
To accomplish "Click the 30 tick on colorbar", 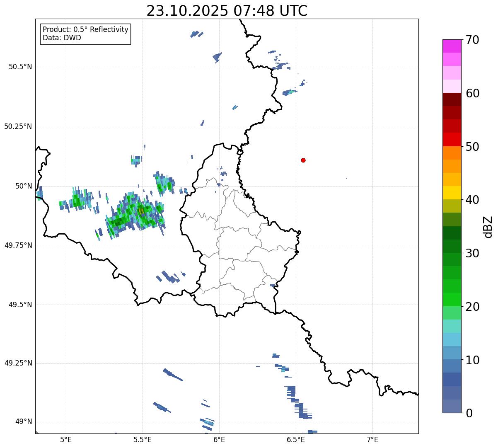I will coord(472,253).
